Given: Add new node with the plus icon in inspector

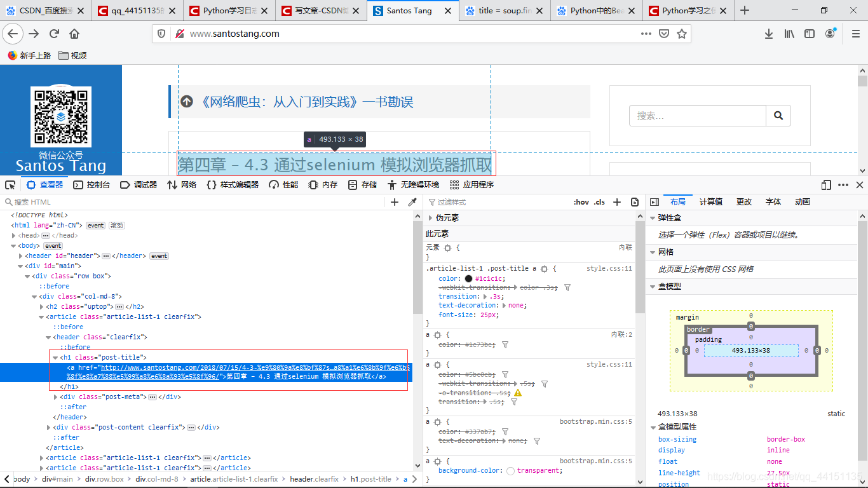Looking at the screenshot, I should pos(395,202).
